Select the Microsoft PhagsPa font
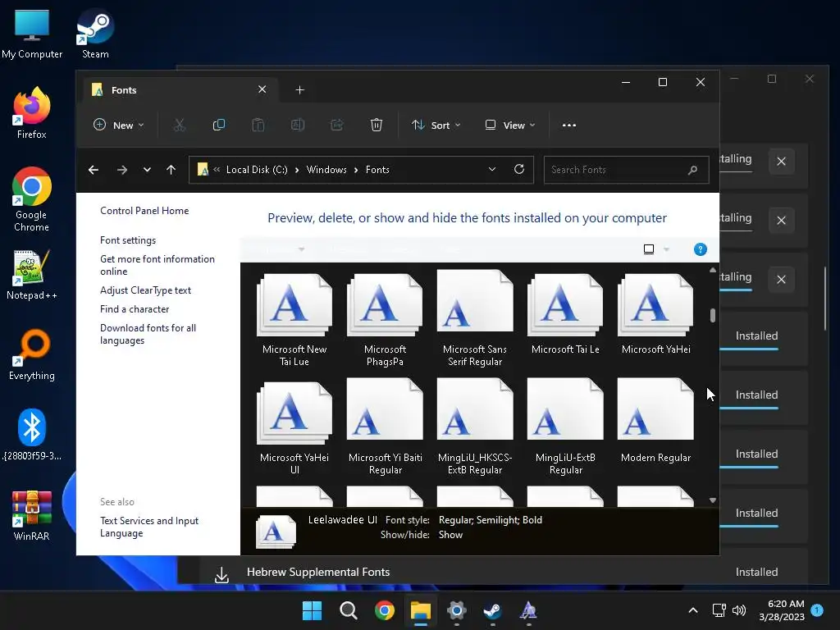The height and width of the screenshot is (630, 840). pos(385,321)
